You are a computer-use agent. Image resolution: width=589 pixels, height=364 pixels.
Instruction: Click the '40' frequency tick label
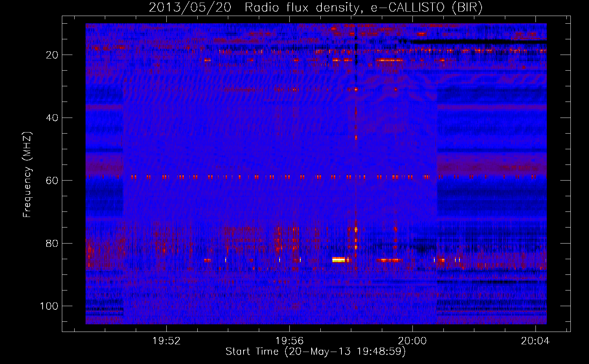point(52,118)
